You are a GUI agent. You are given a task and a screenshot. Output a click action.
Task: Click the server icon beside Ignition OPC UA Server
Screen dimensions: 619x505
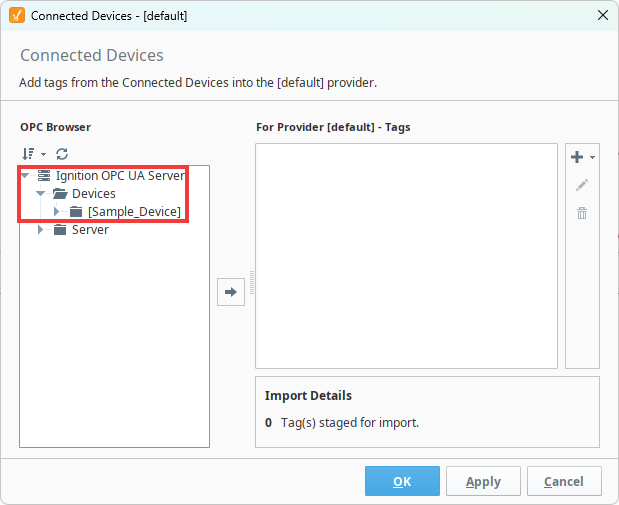[44, 175]
